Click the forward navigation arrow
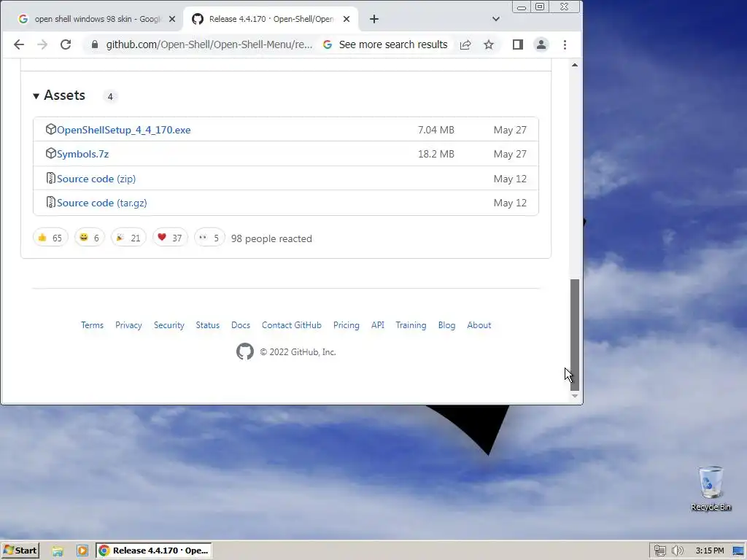 [x=42, y=44]
